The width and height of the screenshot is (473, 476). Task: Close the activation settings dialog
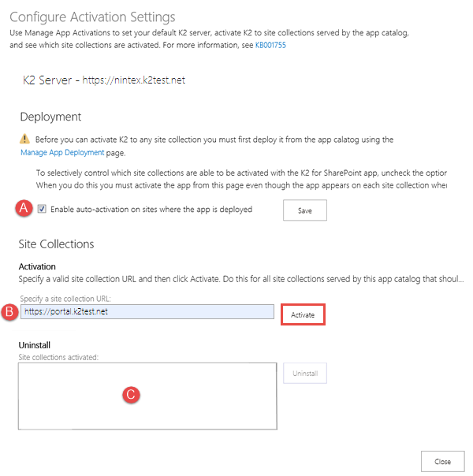click(x=442, y=461)
